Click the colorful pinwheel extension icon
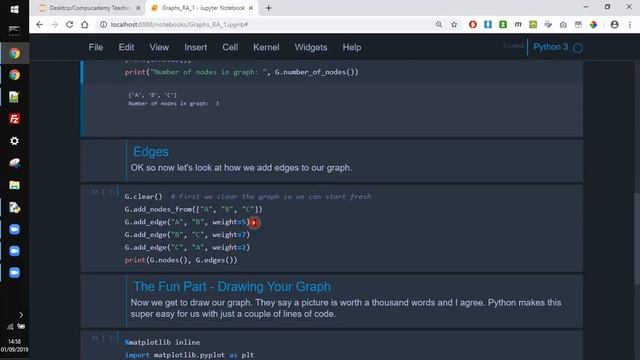Image resolution: width=640 pixels, height=360 pixels. pyautogui.click(x=593, y=24)
